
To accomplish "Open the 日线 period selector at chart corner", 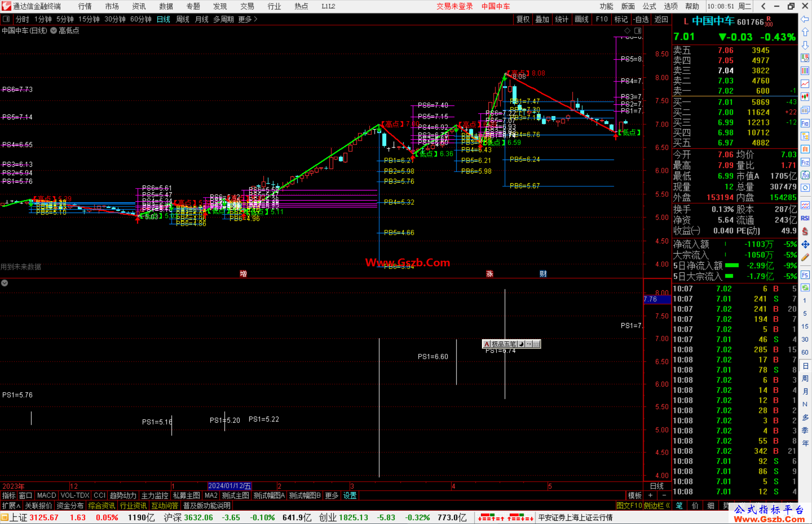I will (x=657, y=486).
